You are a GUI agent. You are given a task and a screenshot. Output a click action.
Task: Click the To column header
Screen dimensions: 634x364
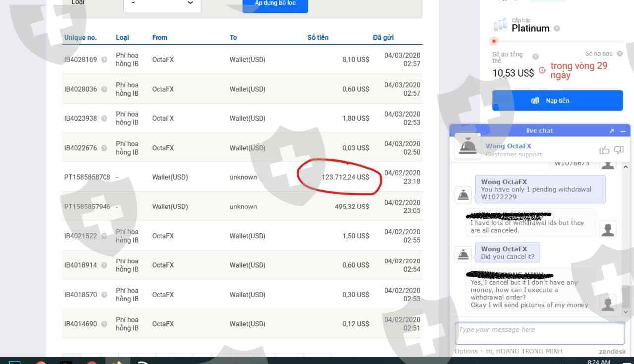pos(233,38)
